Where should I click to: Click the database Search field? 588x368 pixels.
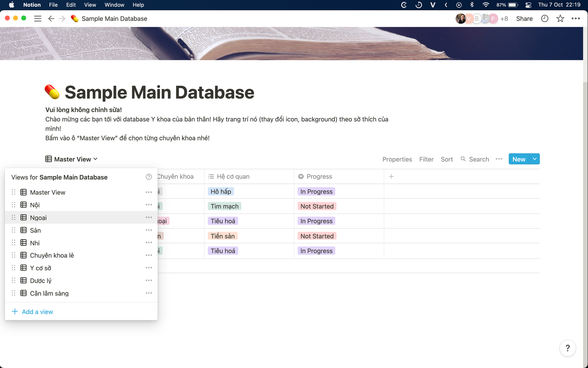click(x=478, y=159)
